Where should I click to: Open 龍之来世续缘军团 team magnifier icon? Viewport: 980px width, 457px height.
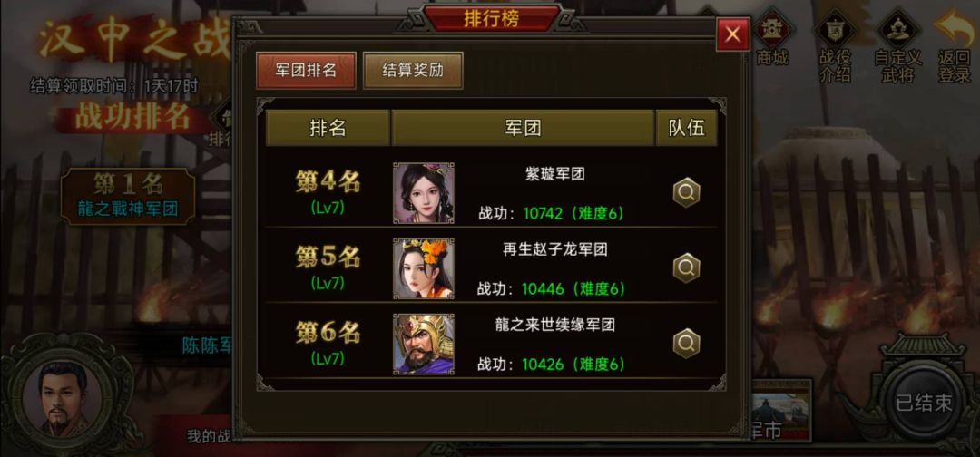coord(686,344)
